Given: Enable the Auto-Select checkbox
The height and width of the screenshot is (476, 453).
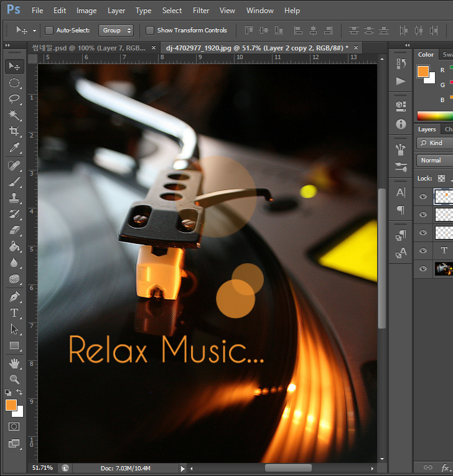Looking at the screenshot, I should click(x=49, y=30).
